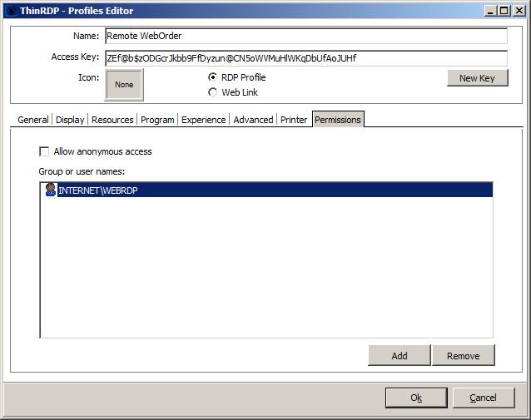Viewport: 531px width, 420px height.
Task: Switch to the Experience tab
Action: pyautogui.click(x=203, y=120)
